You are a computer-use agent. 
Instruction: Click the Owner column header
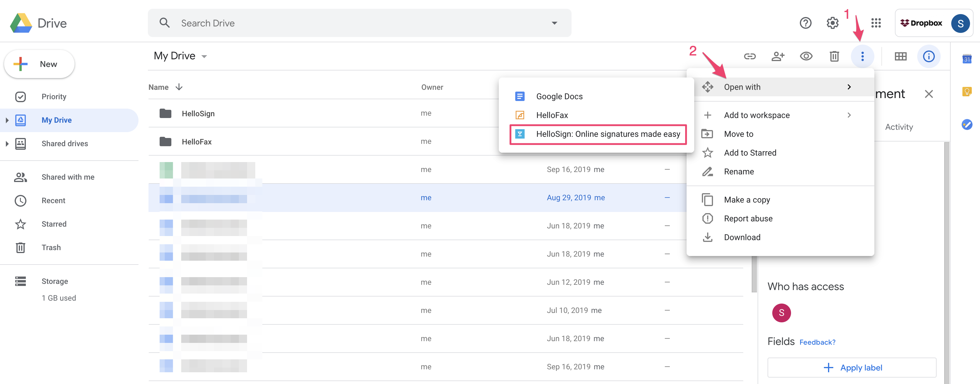pos(432,87)
